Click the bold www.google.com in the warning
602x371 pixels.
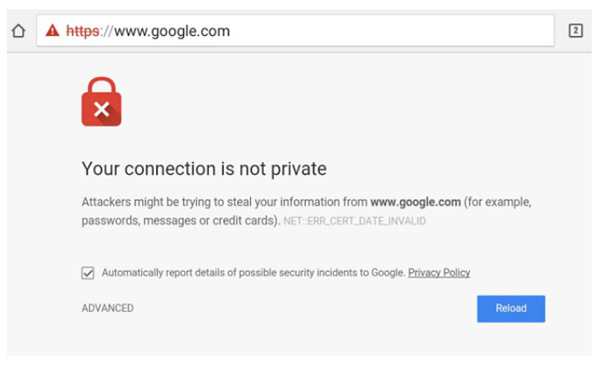tap(415, 202)
